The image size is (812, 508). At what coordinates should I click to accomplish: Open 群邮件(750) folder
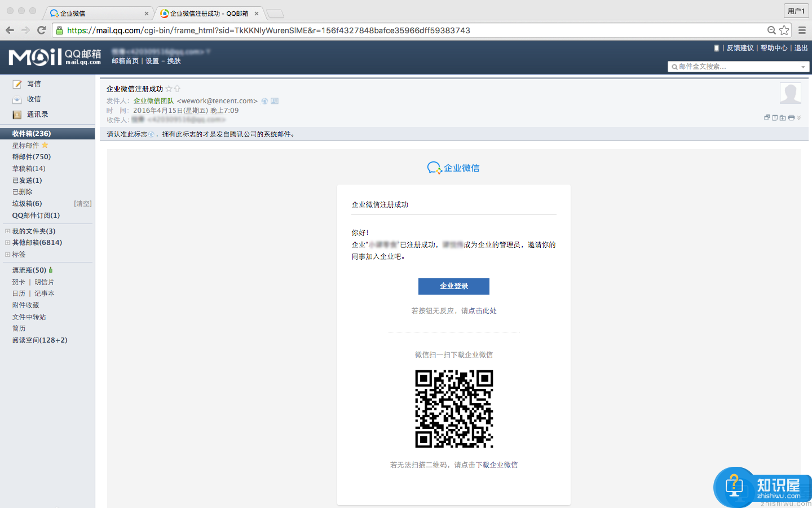point(32,157)
